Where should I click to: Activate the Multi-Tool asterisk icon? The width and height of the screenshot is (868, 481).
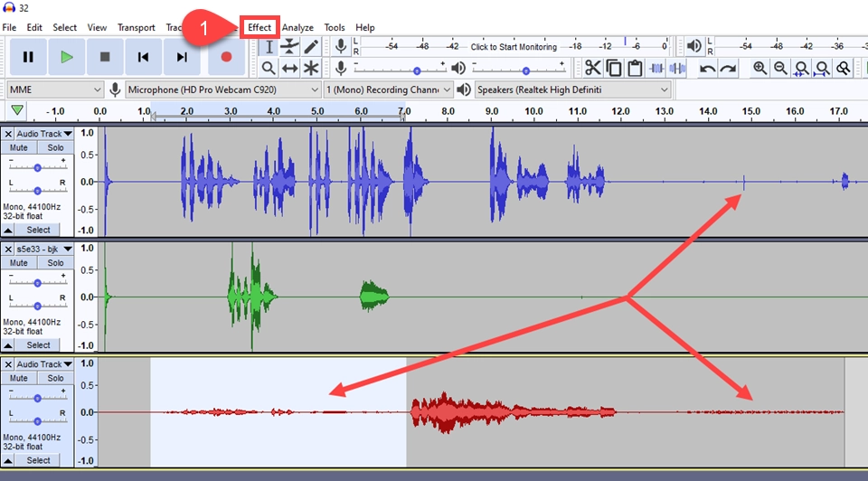[311, 68]
